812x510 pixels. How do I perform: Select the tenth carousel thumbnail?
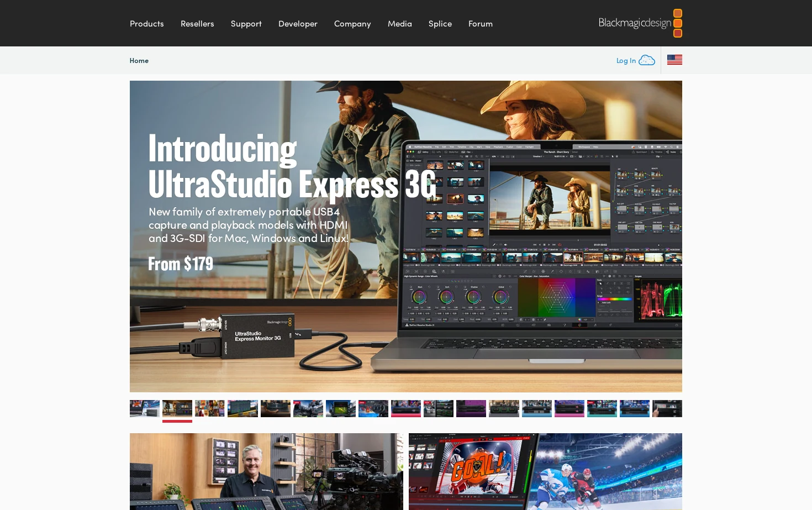tap(439, 408)
